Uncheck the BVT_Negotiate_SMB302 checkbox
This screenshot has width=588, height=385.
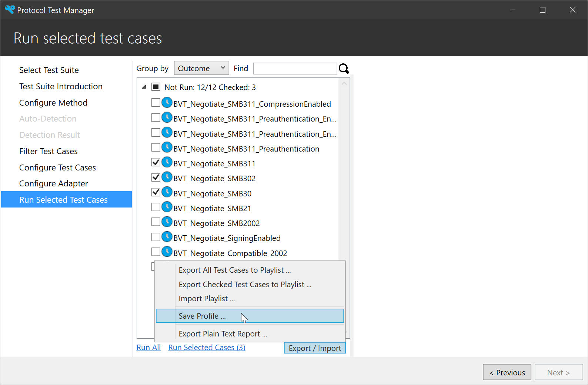pos(156,177)
